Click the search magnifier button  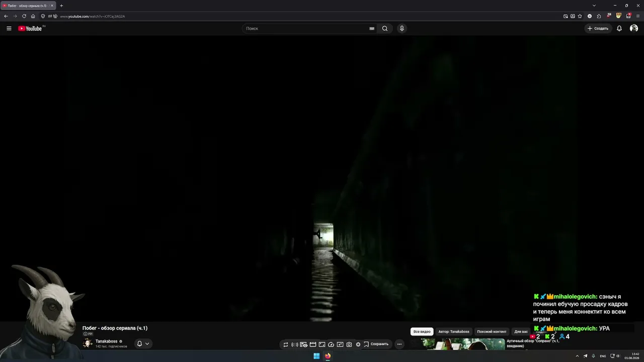click(x=385, y=29)
